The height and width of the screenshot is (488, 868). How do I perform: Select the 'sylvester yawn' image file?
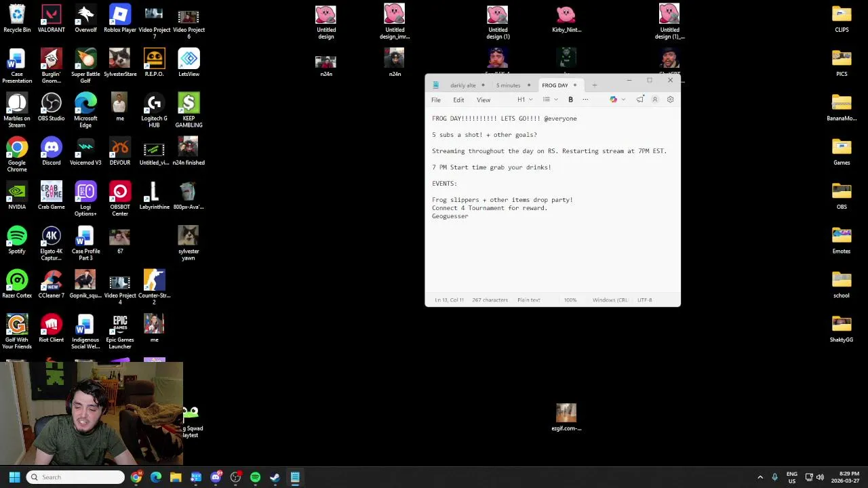tap(189, 244)
